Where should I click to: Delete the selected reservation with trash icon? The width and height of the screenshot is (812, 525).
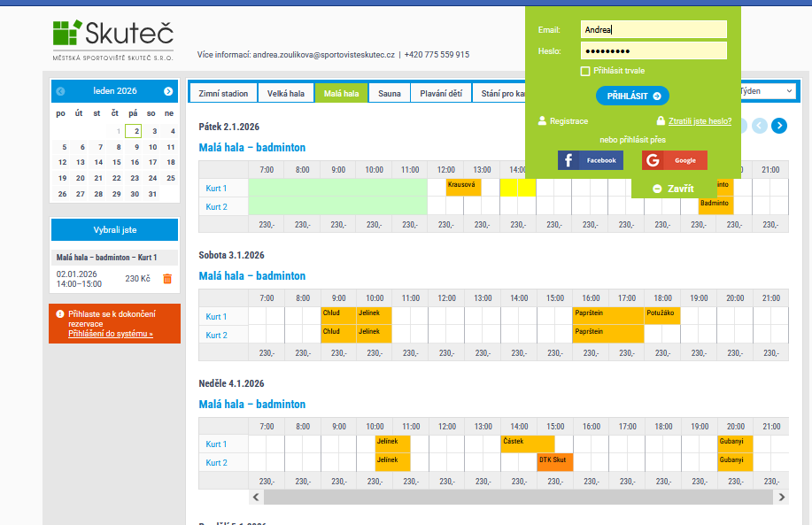point(167,279)
